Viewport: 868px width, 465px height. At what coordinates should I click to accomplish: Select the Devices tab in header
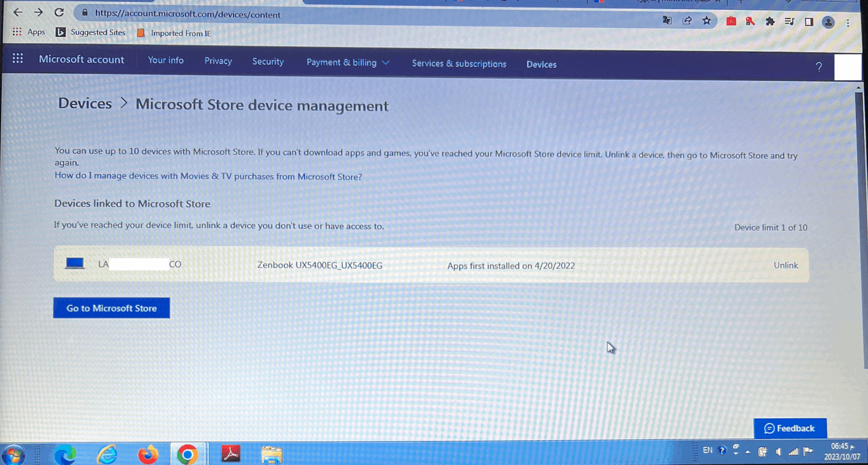(x=541, y=64)
